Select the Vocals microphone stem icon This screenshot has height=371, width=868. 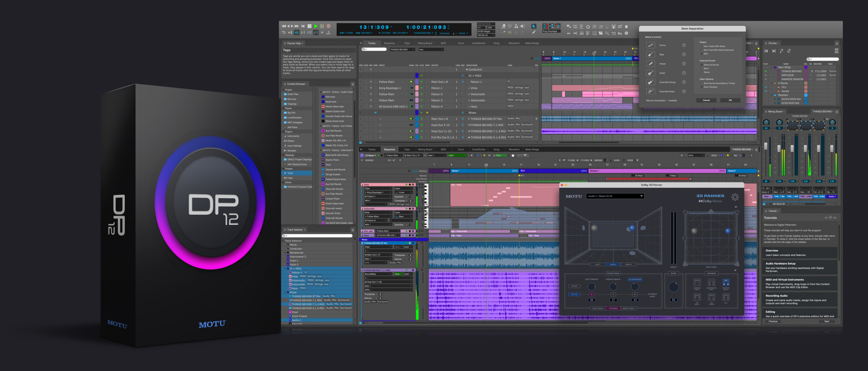651,64
